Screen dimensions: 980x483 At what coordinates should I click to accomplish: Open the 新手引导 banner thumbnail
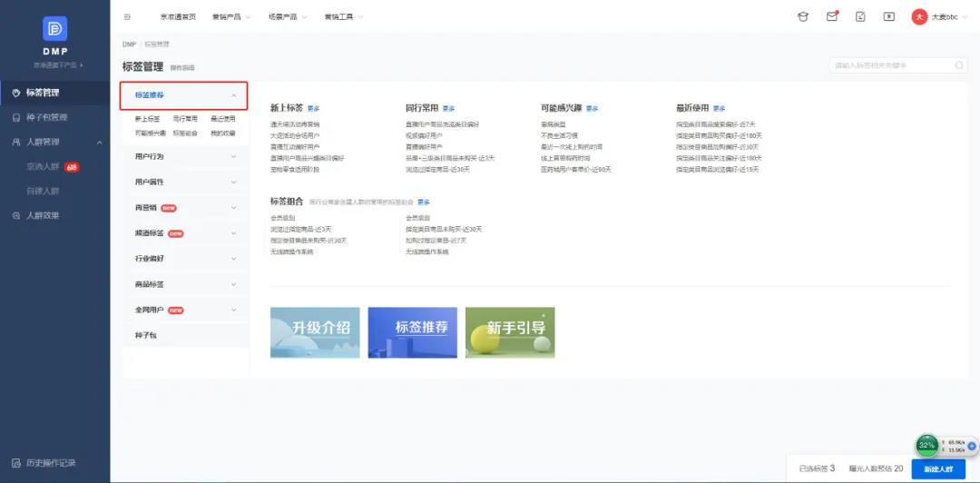click(x=510, y=332)
